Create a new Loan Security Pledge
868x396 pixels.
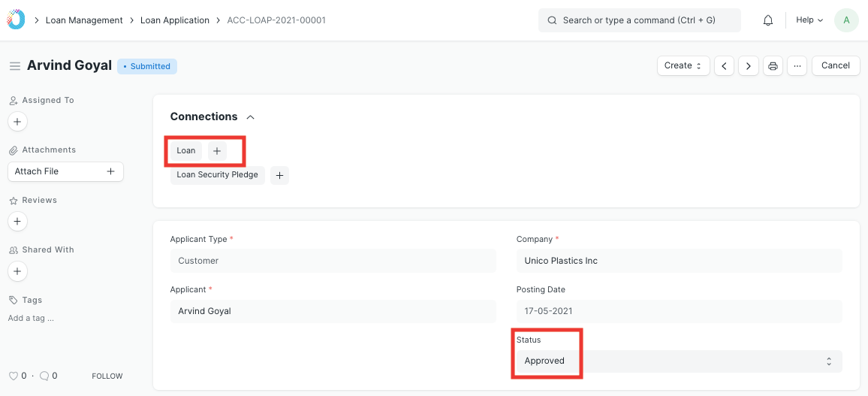[279, 175]
